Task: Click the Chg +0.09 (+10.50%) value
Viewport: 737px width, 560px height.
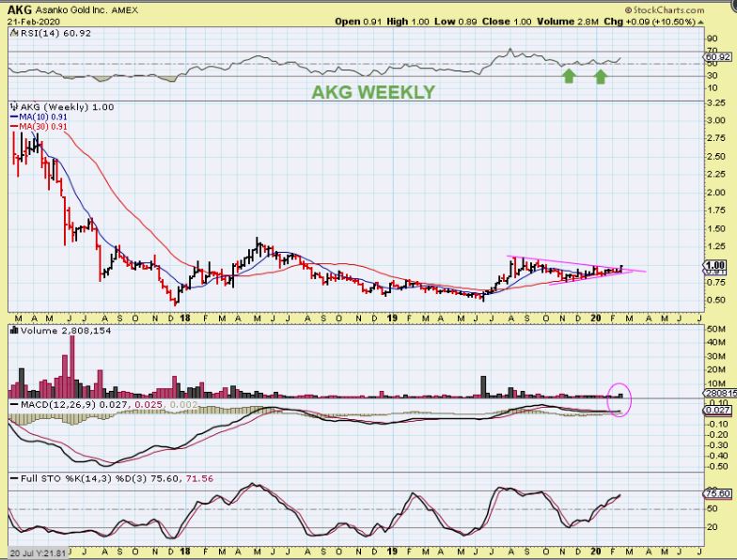Action: point(649,22)
